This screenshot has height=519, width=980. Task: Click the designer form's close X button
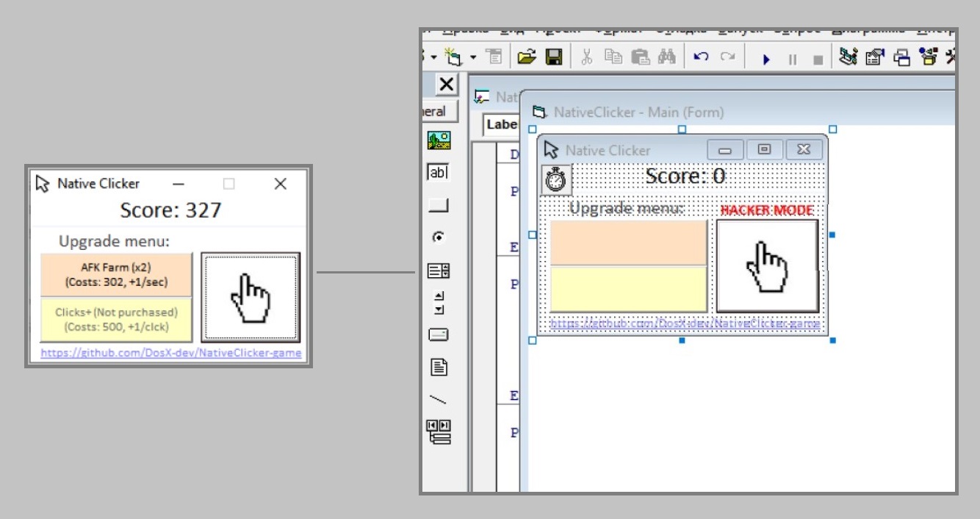(x=804, y=150)
